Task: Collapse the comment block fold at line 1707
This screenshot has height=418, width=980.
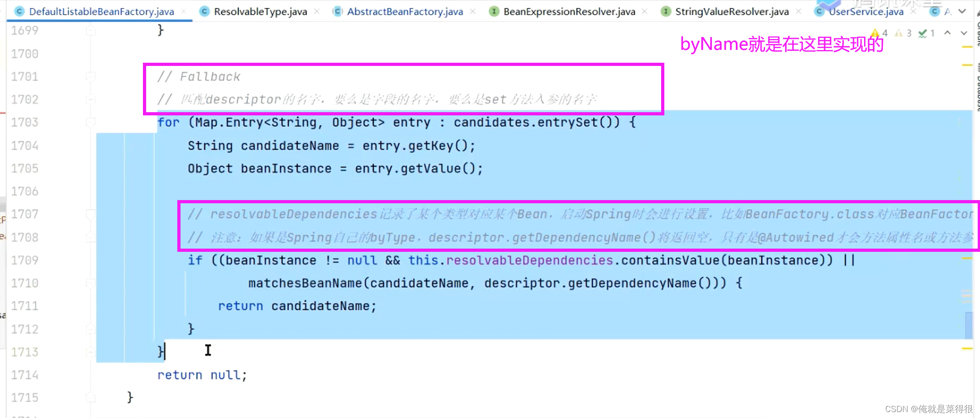Action: (x=91, y=214)
